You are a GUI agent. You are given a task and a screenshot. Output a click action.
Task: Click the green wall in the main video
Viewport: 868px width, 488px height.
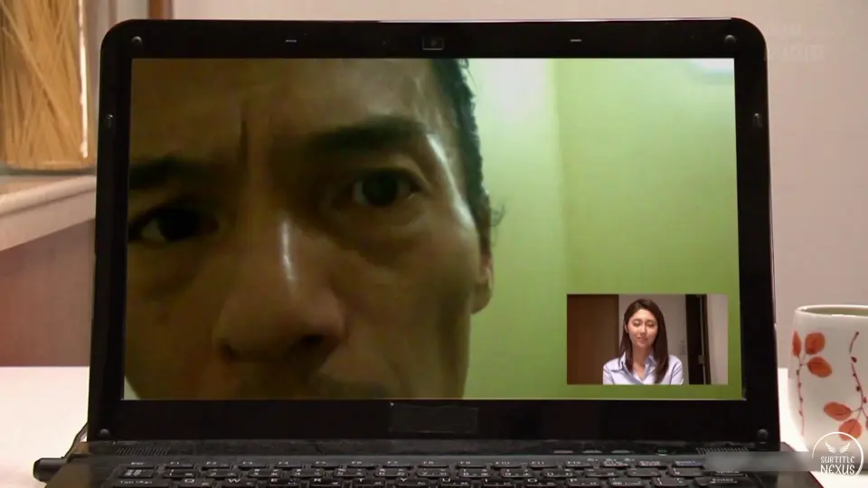pos(615,181)
